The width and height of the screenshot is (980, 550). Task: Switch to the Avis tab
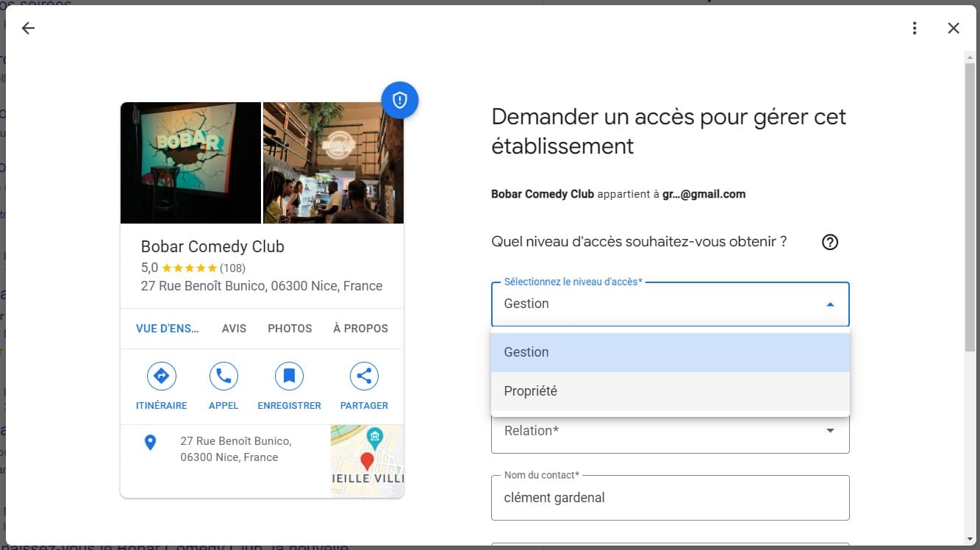coord(234,329)
